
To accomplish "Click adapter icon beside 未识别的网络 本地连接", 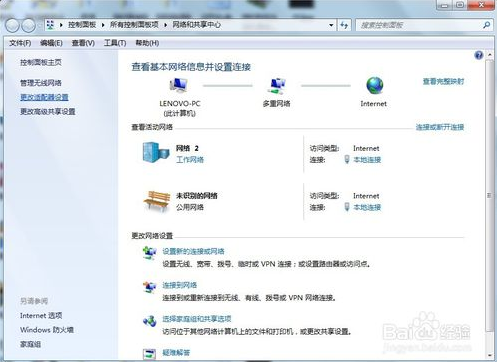I will click(347, 207).
